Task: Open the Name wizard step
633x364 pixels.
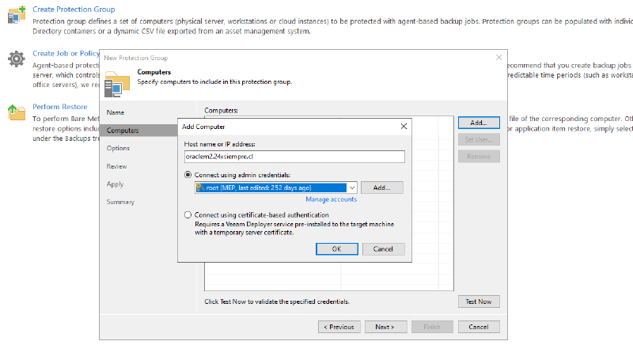Action: click(x=116, y=112)
